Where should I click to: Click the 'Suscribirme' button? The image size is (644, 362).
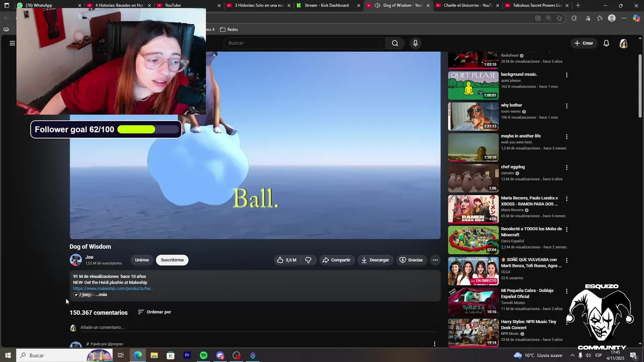172,260
